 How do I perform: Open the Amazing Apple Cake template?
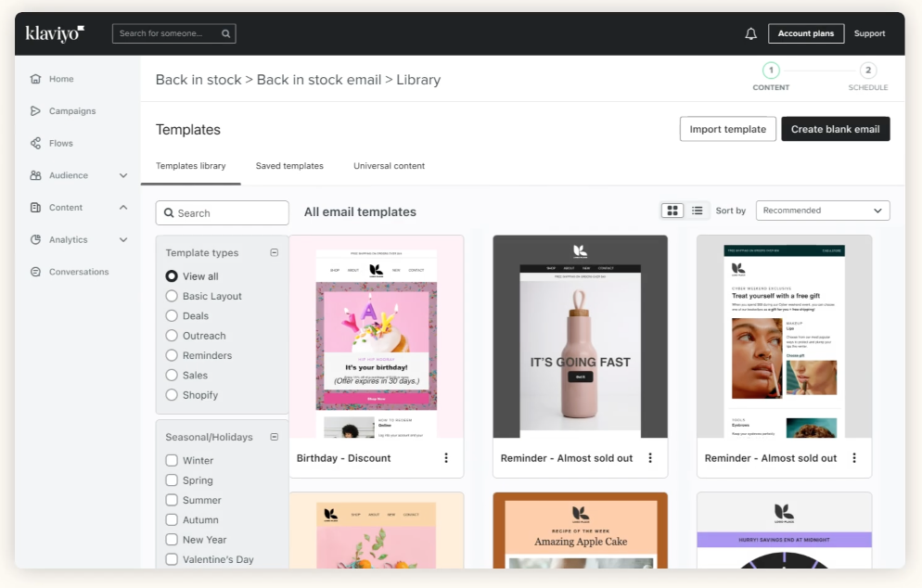(x=581, y=530)
